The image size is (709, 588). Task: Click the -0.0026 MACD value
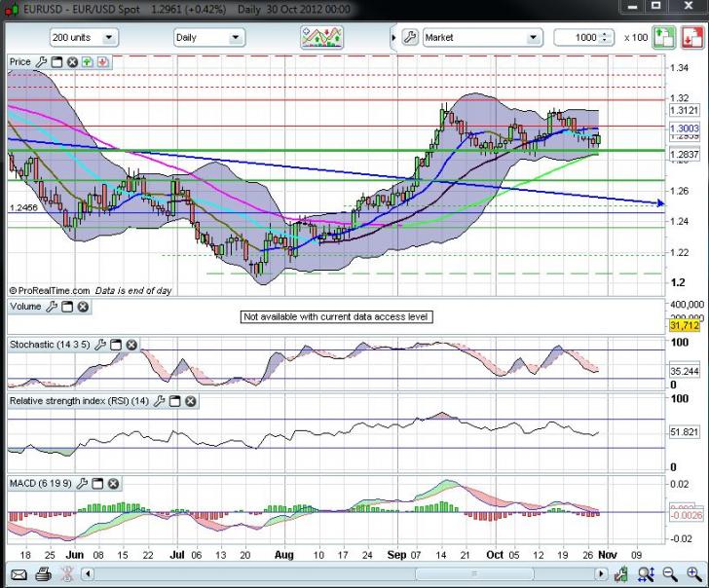pos(686,515)
